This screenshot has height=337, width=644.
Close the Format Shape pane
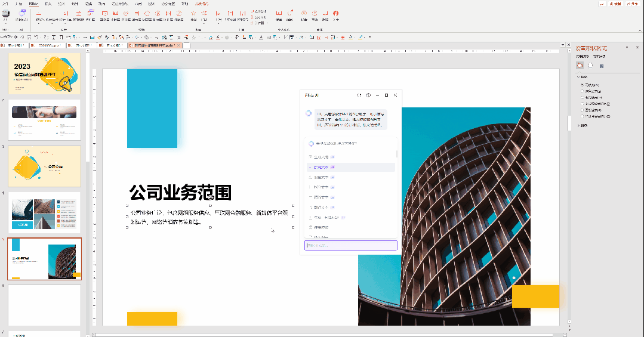pos(637,48)
